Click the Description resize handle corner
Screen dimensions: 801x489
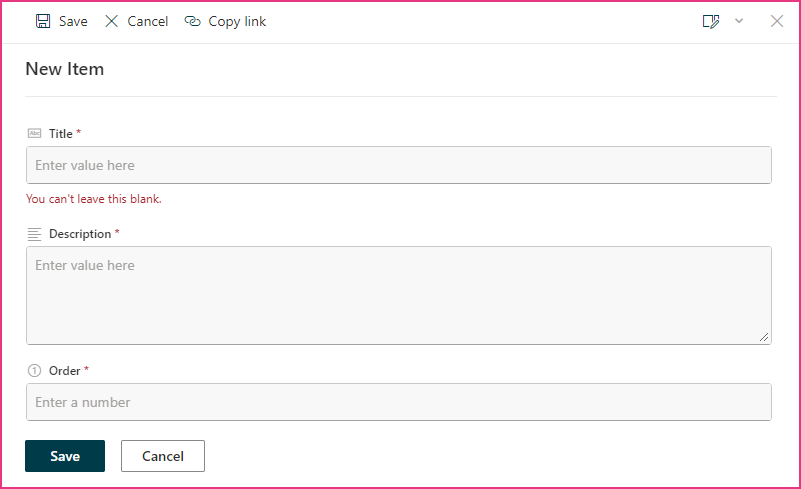[x=764, y=337]
